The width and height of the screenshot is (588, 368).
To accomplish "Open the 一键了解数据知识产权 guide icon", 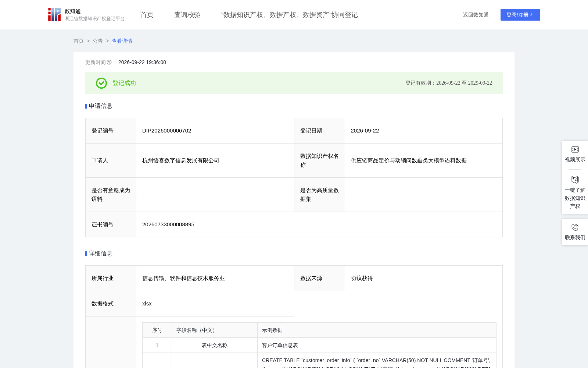I will point(575,180).
